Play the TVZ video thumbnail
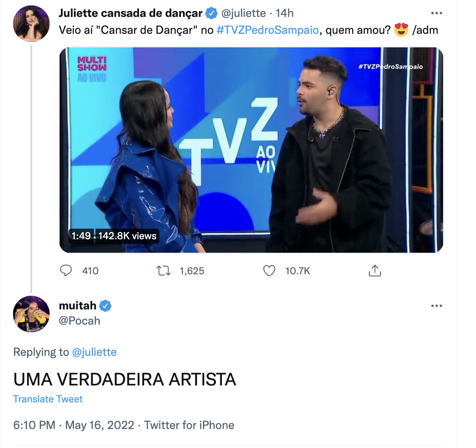This screenshot has height=448, width=476. 251,150
